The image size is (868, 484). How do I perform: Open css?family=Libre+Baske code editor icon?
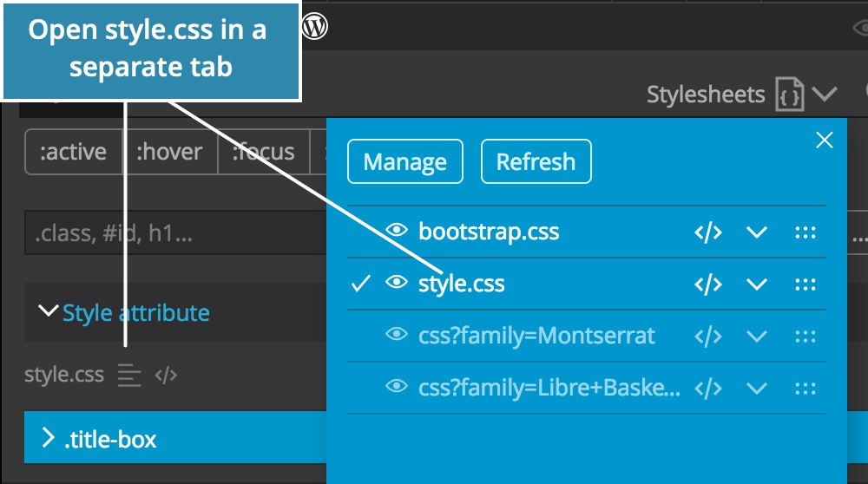pyautogui.click(x=708, y=389)
